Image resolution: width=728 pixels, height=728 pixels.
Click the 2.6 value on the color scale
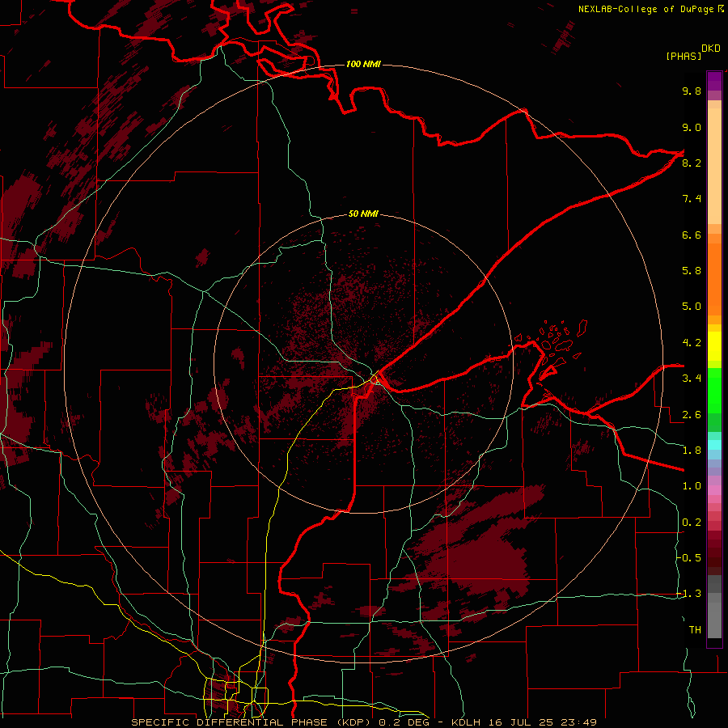pos(692,415)
